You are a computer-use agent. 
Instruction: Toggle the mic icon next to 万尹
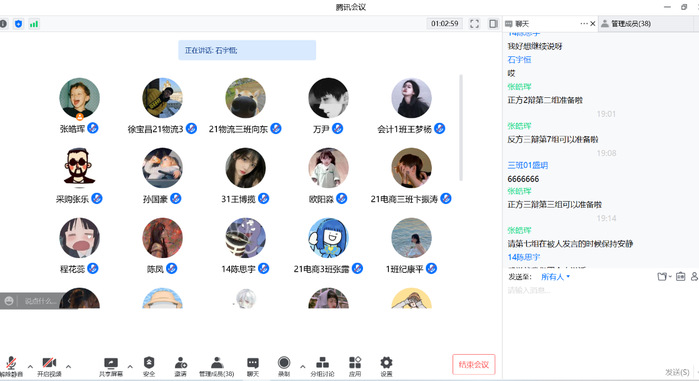pos(337,128)
